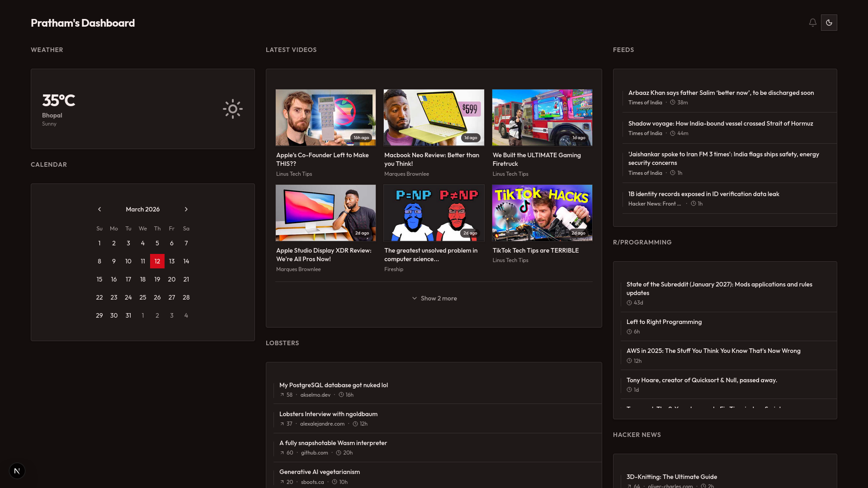Click sboots.ca source domain
This screenshot has height=488, width=868.
(x=312, y=482)
